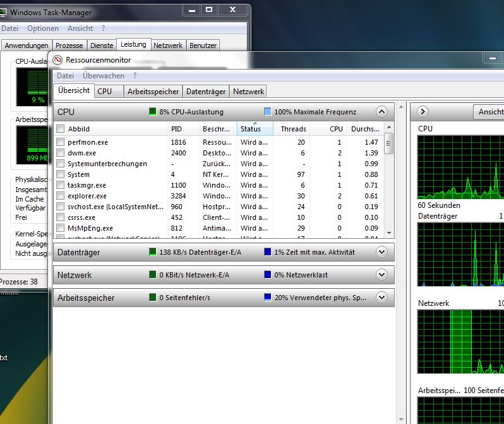Select the MsMpEng.exe row name
504x424 pixels.
[90, 228]
